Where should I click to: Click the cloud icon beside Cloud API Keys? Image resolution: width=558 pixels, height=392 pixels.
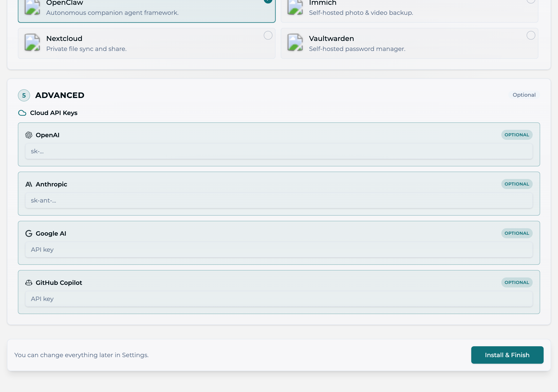click(x=22, y=113)
